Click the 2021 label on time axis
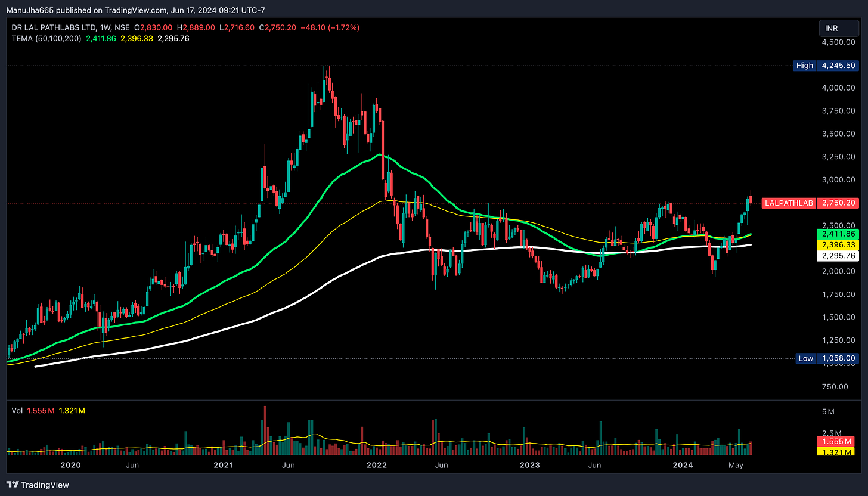Screen dimensions: 868x496 [224, 465]
